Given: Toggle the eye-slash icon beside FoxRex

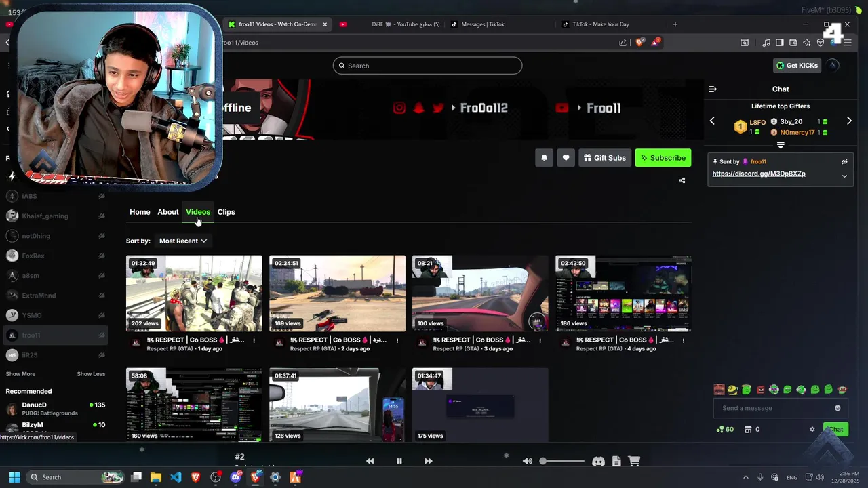Looking at the screenshot, I should [x=102, y=256].
